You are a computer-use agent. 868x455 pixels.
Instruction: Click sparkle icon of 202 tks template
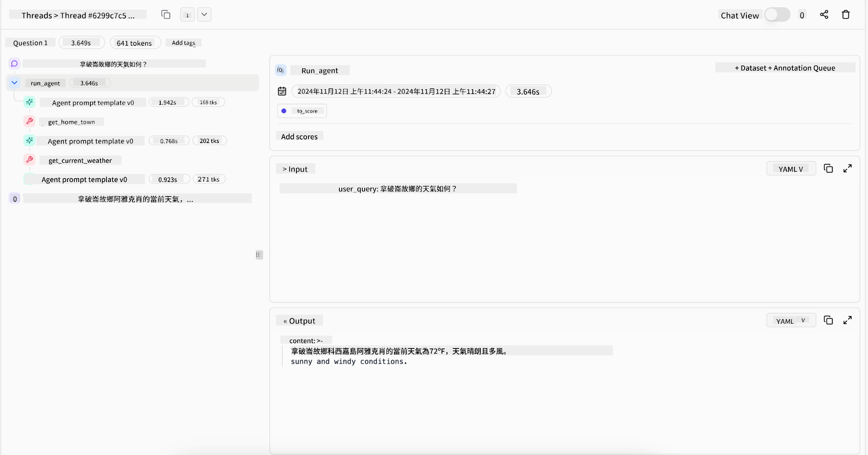[29, 140]
